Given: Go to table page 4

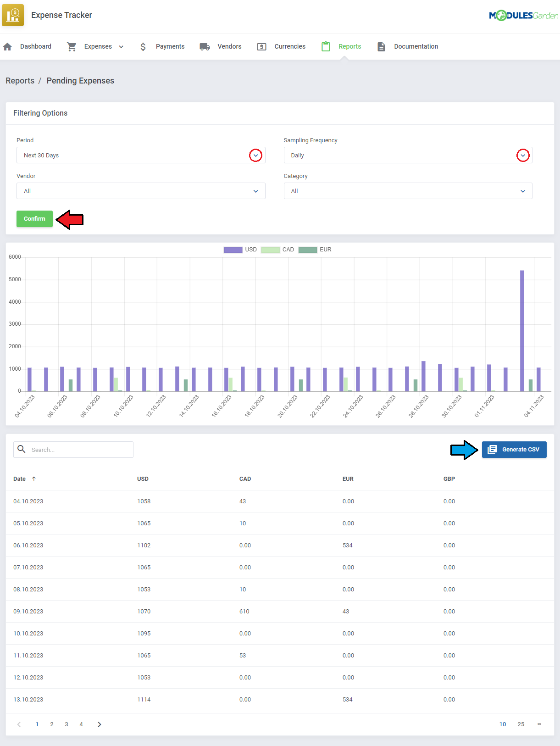Looking at the screenshot, I should (x=81, y=724).
